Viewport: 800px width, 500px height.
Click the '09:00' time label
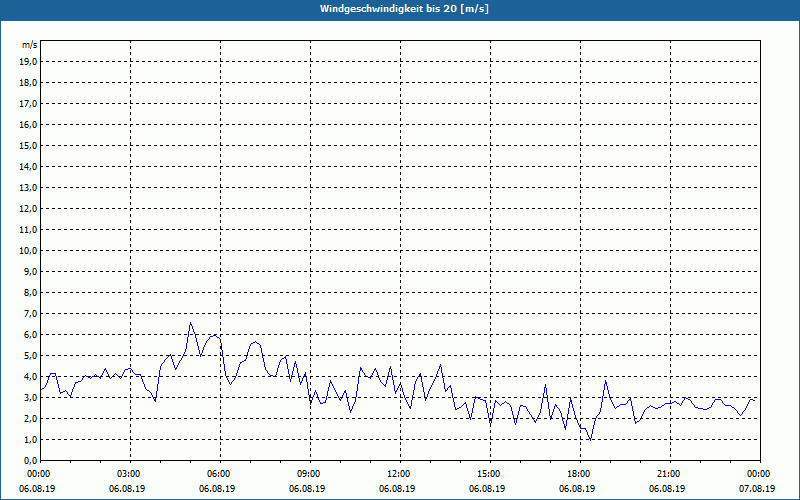tap(309, 474)
